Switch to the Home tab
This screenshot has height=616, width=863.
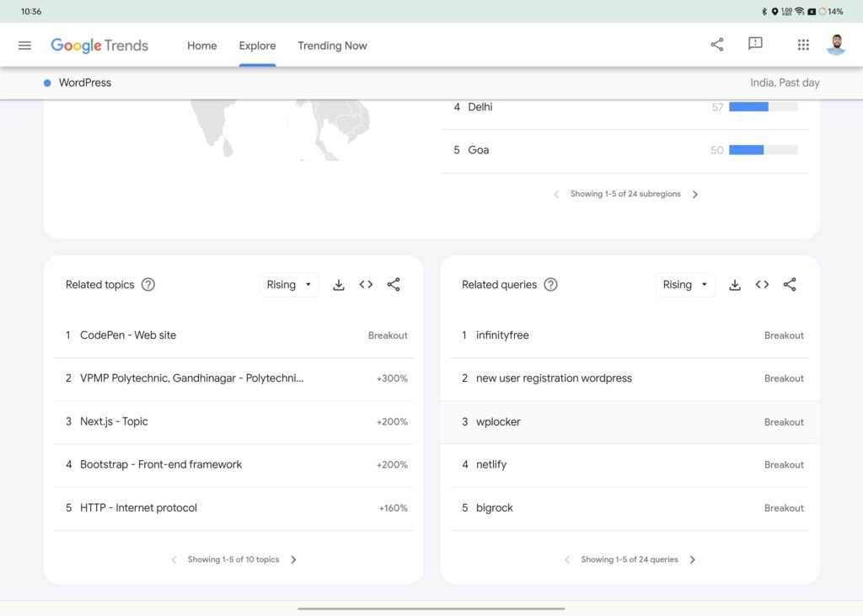[x=201, y=46]
